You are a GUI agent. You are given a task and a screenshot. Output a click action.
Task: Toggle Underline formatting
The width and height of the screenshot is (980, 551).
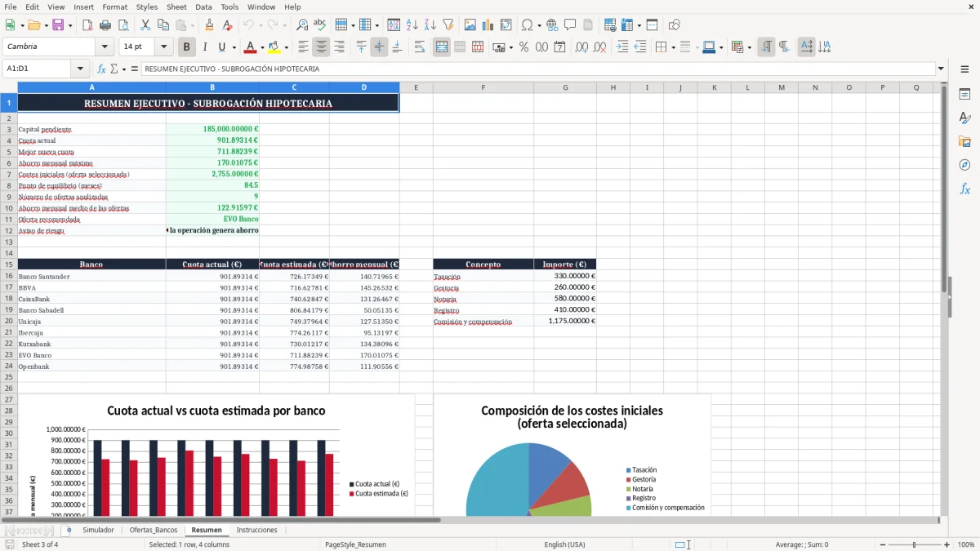click(222, 47)
